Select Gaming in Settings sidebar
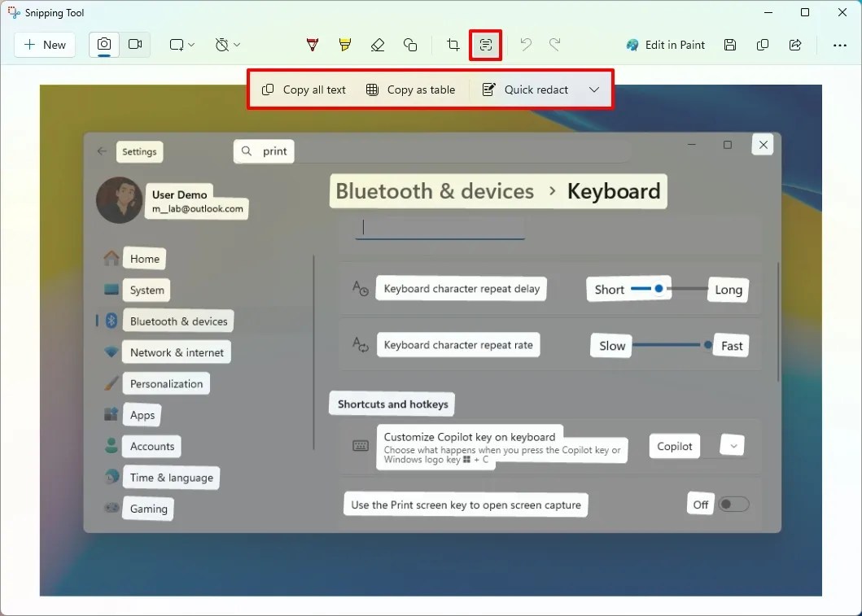The image size is (862, 616). pos(148,509)
